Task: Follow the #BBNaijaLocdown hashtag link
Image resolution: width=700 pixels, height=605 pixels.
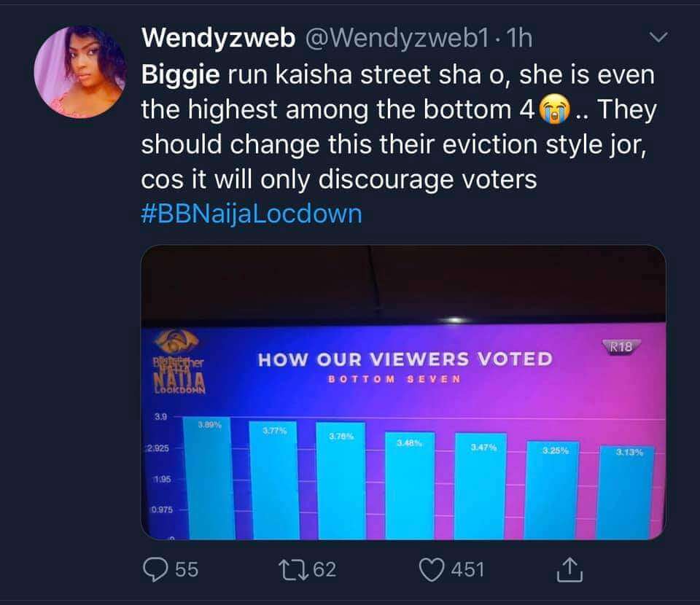Action: [x=252, y=214]
